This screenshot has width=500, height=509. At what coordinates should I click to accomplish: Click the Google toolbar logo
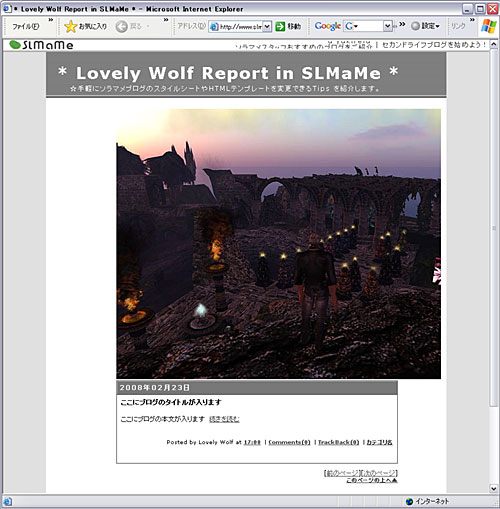(x=328, y=26)
